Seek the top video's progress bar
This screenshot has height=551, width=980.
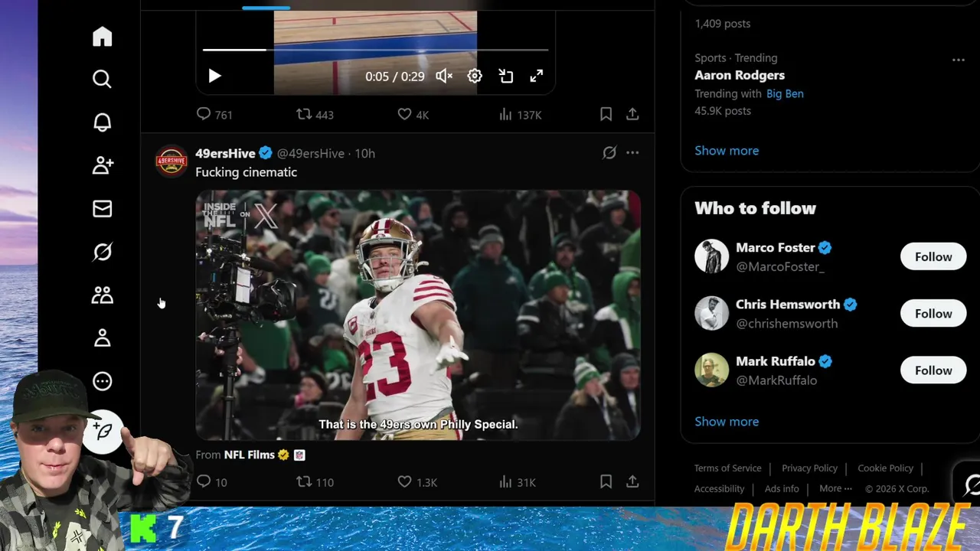[x=375, y=50]
